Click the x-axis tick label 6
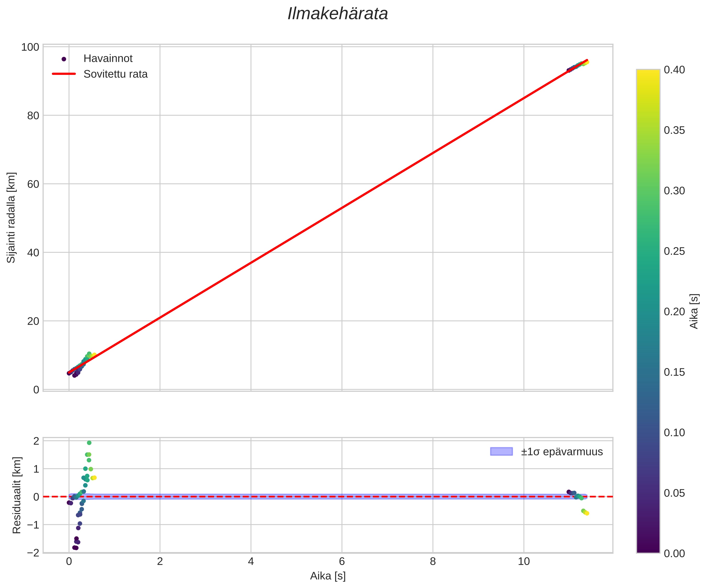This screenshot has height=588, width=706. coord(342,562)
